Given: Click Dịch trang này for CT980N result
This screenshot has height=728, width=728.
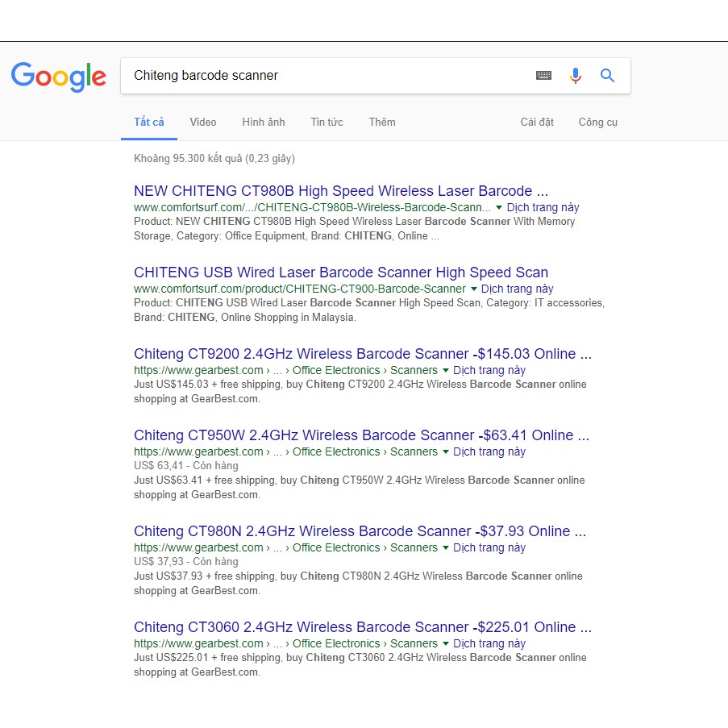Looking at the screenshot, I should tap(489, 547).
